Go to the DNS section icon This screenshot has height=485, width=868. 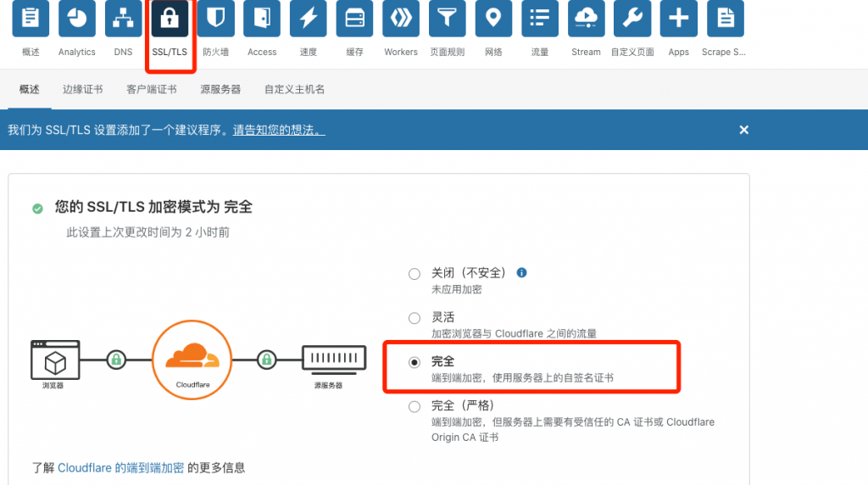pyautogui.click(x=123, y=19)
